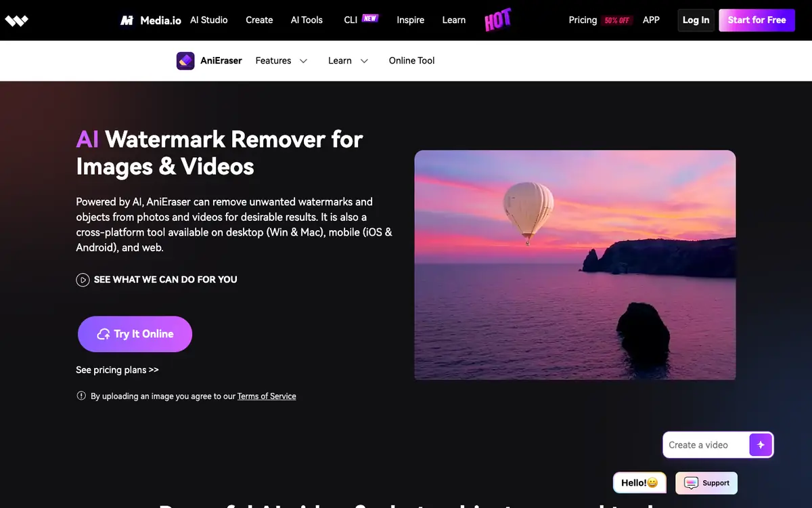Click the play circle icon beside SEE WHAT WE CAN DO
This screenshot has width=812, height=508.
(83, 280)
